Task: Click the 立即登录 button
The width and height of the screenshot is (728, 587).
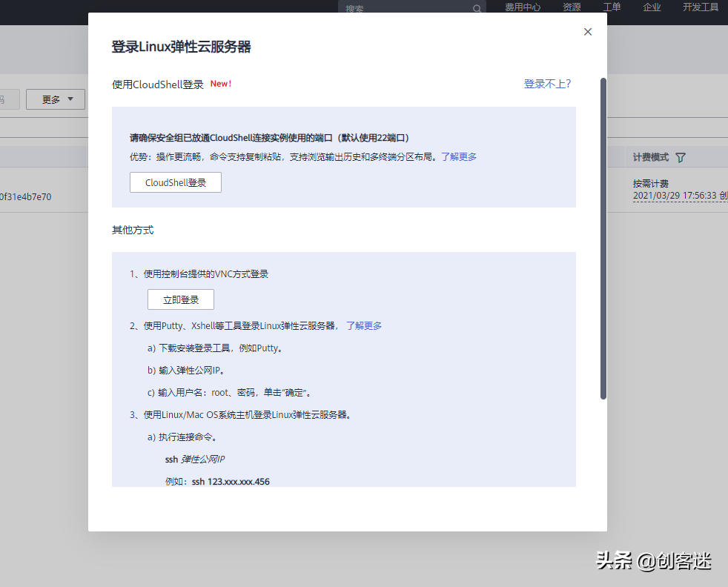Action: 180,299
